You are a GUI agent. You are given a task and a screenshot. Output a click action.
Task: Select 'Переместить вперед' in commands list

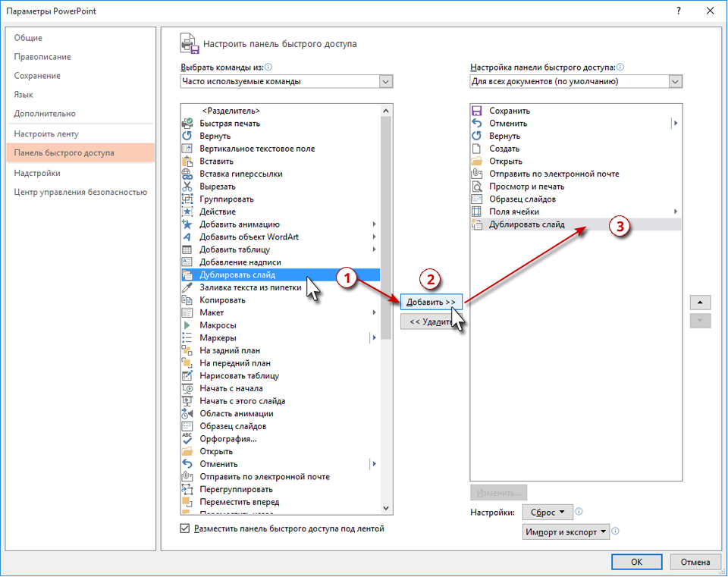point(281,502)
